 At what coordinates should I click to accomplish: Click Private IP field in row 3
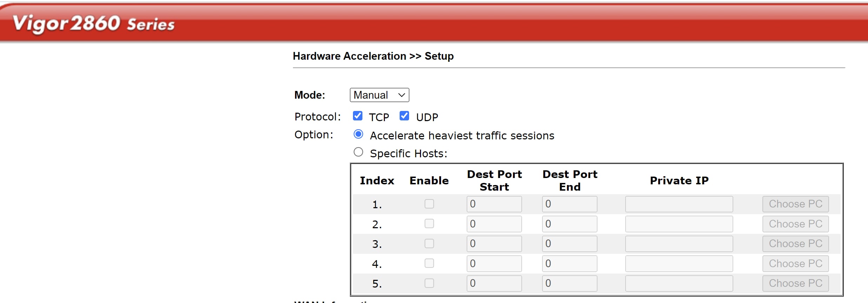click(x=679, y=244)
